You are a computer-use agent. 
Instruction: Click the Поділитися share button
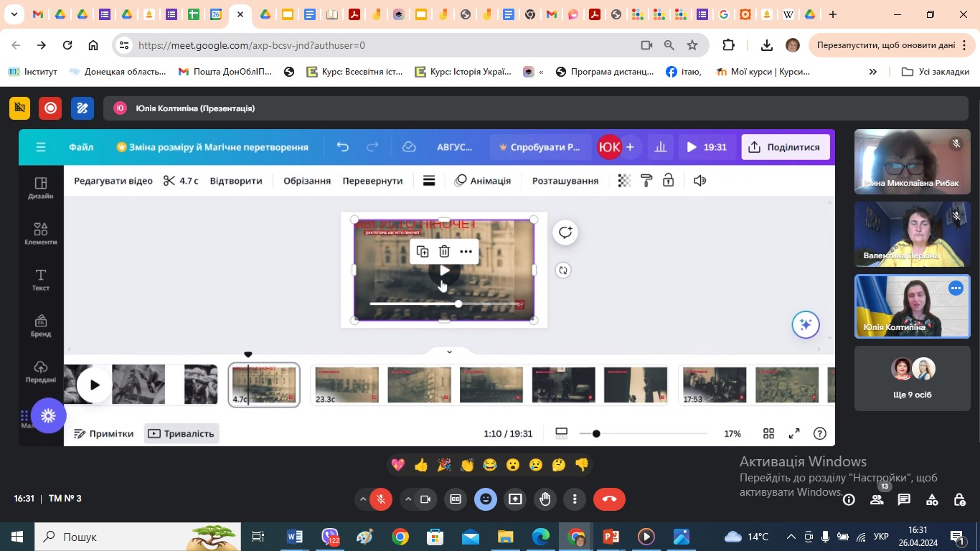point(786,147)
